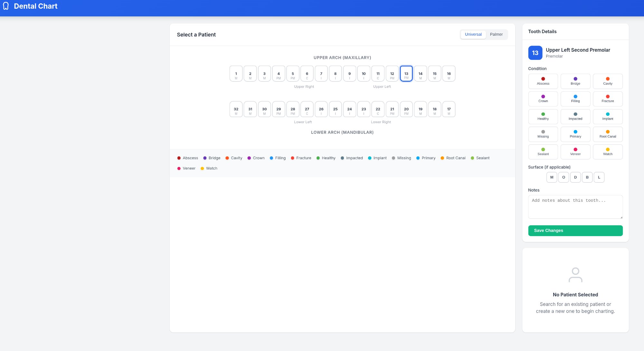Toggle the B surface button
Viewport: 644px width, 351px height.
(x=587, y=177)
